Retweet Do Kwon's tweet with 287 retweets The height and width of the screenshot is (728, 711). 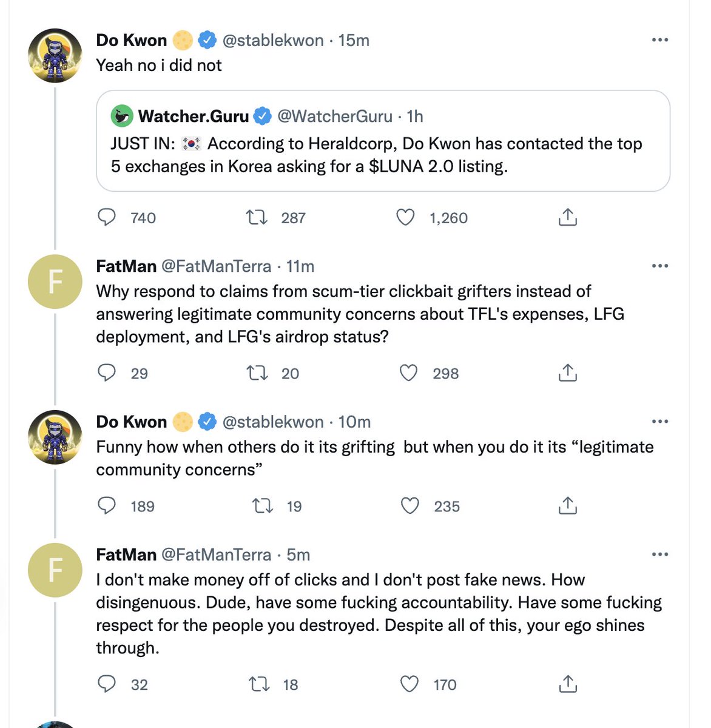point(257,217)
